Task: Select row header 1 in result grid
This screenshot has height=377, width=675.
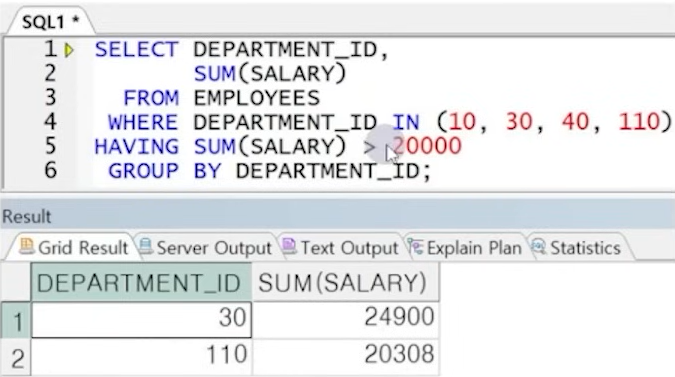Action: 16,320
